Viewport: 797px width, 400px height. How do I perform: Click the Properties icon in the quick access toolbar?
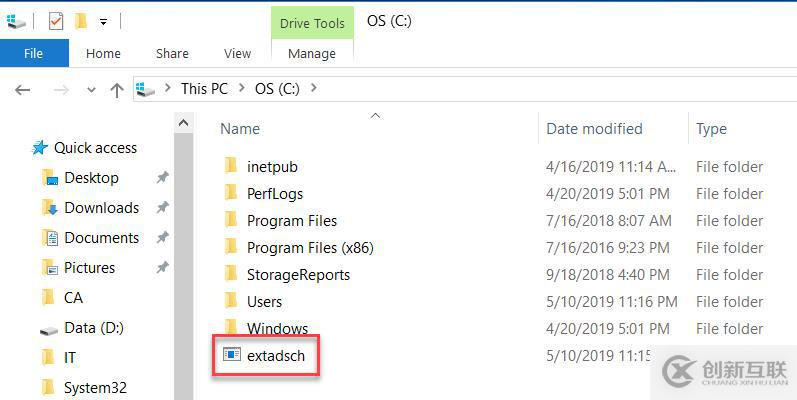tap(56, 21)
